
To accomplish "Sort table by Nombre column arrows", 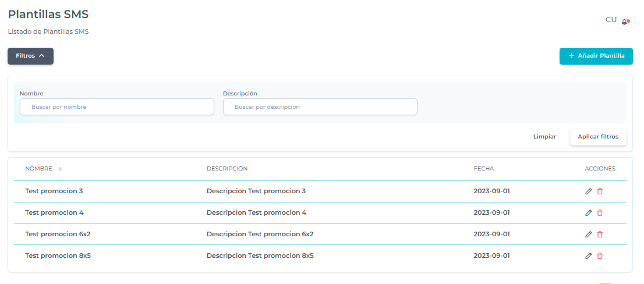I will [x=60, y=169].
